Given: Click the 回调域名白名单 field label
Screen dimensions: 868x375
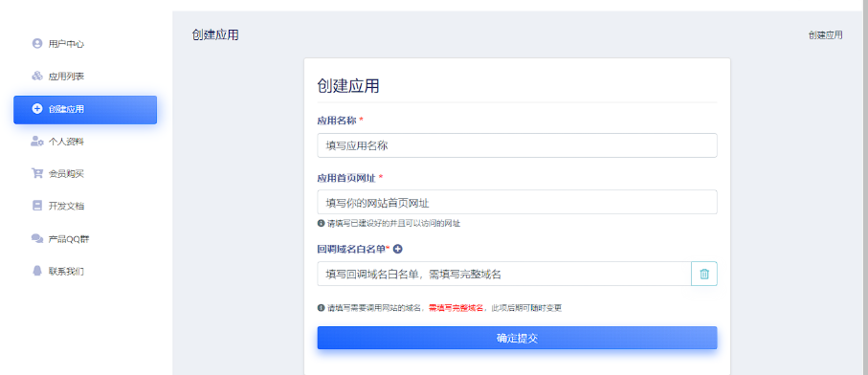Looking at the screenshot, I should tap(351, 249).
